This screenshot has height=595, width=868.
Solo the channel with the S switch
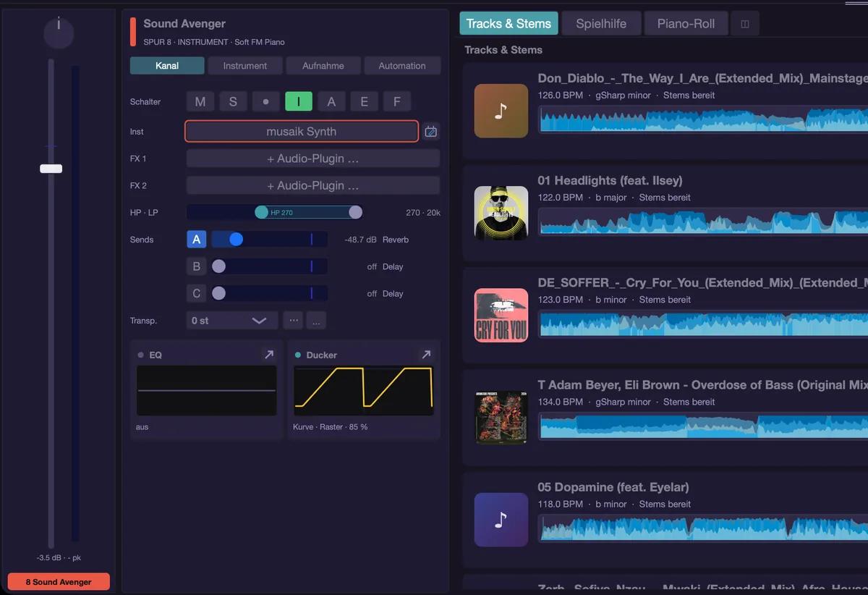(233, 102)
